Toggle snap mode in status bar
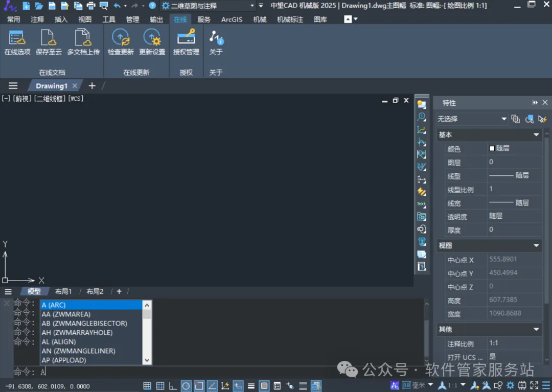The image size is (552, 392). tap(147, 386)
